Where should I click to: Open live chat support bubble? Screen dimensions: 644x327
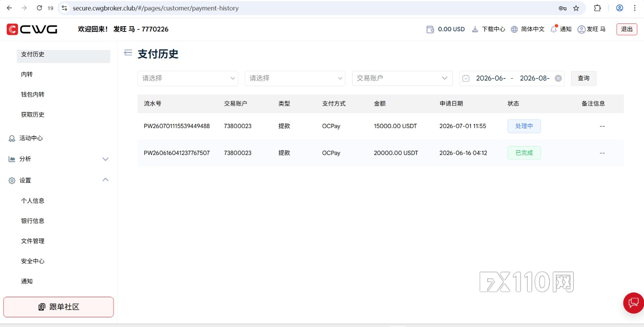pyautogui.click(x=634, y=303)
